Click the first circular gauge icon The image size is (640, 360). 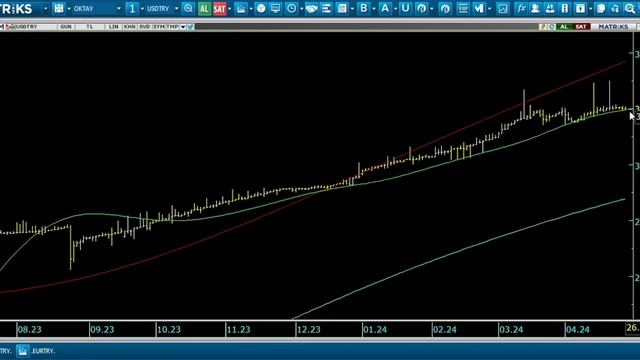[x=422, y=8]
